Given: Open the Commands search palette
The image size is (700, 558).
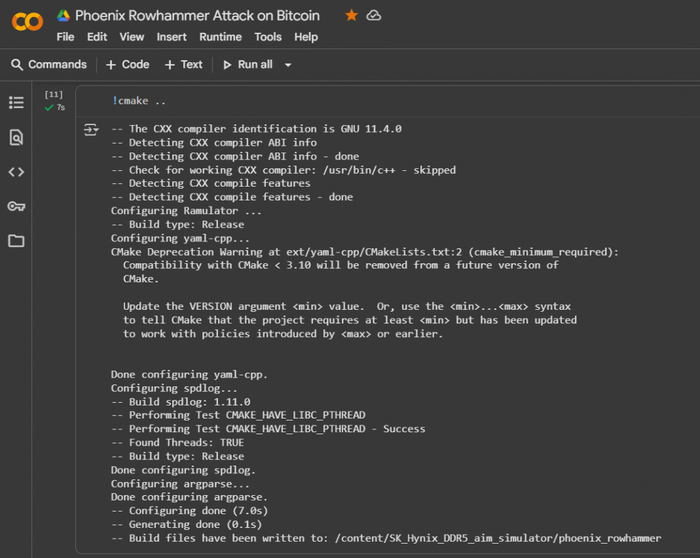Looking at the screenshot, I should 49,65.
